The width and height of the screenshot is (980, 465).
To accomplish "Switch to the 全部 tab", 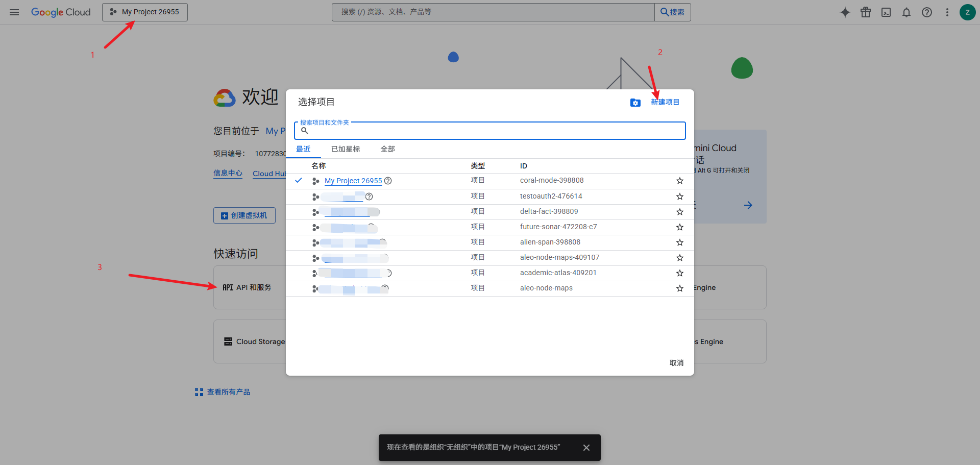I will click(x=387, y=149).
